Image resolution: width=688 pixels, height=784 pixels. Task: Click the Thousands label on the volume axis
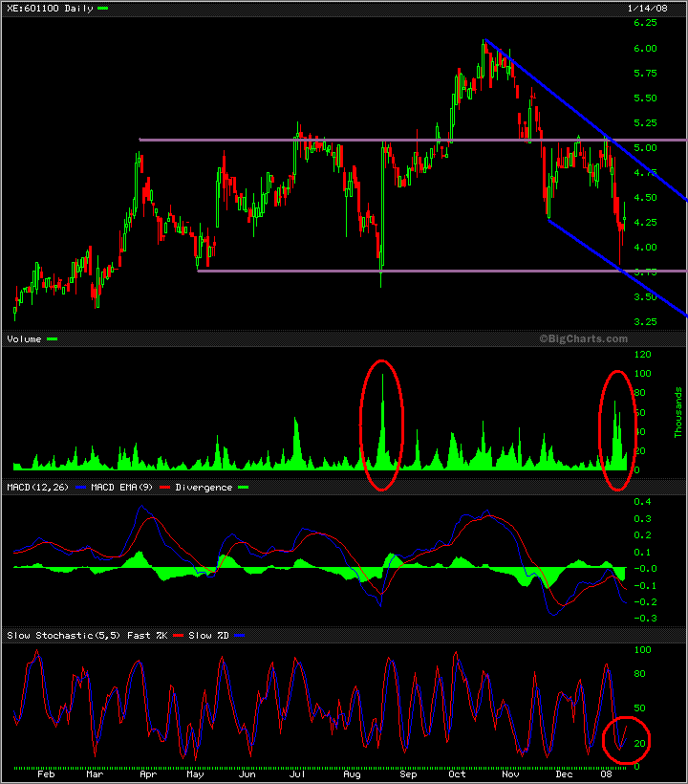coord(679,411)
